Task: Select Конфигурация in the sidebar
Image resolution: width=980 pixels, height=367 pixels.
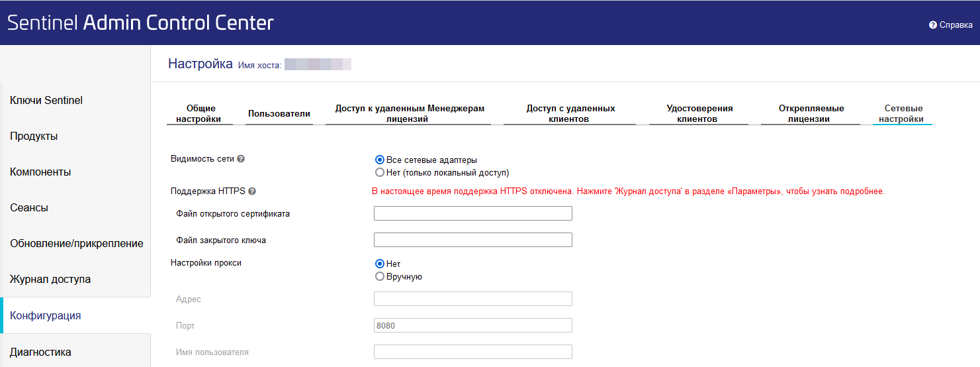Action: (75, 315)
